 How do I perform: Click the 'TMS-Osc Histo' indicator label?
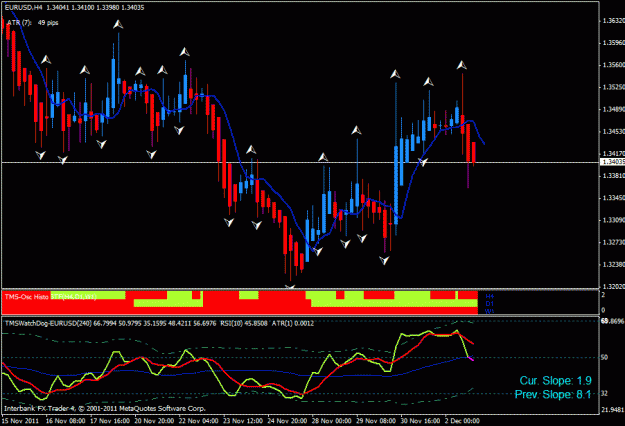27,297
